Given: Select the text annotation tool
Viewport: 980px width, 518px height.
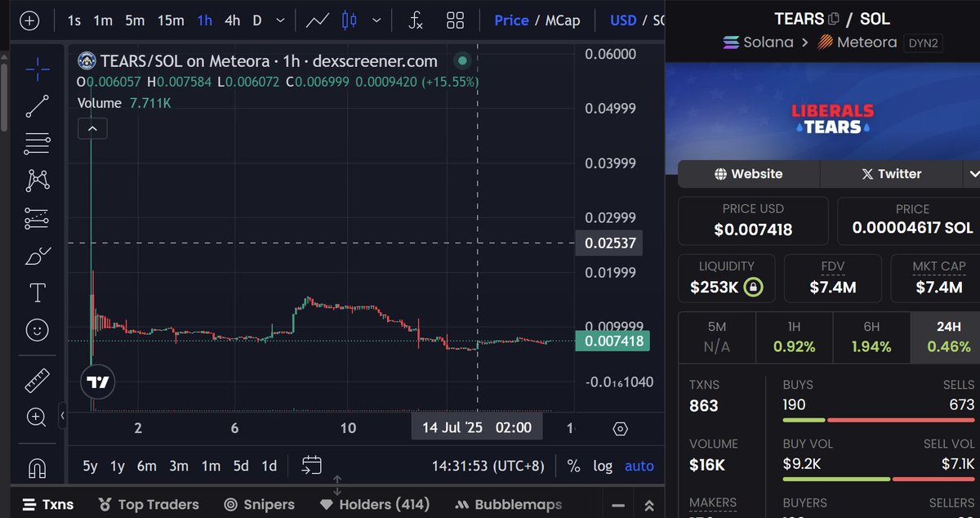Looking at the screenshot, I should 38,292.
